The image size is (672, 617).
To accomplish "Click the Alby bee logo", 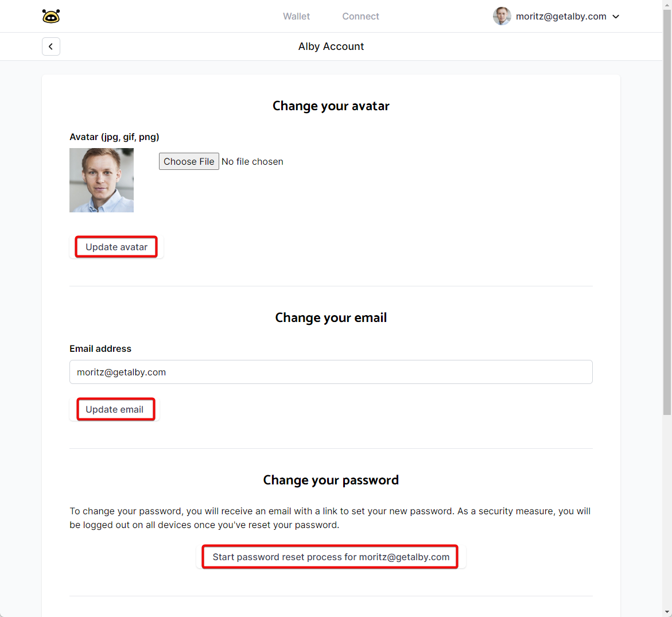I will (x=51, y=16).
